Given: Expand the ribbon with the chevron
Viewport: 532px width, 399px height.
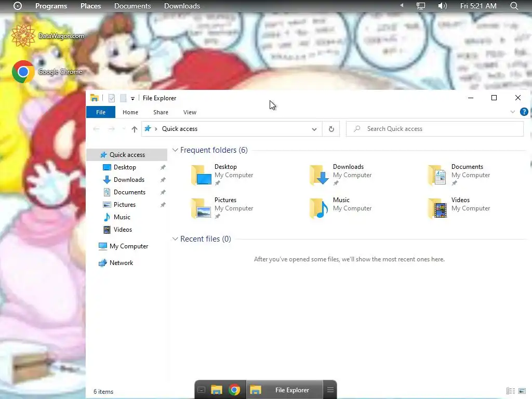Looking at the screenshot, I should tap(513, 112).
